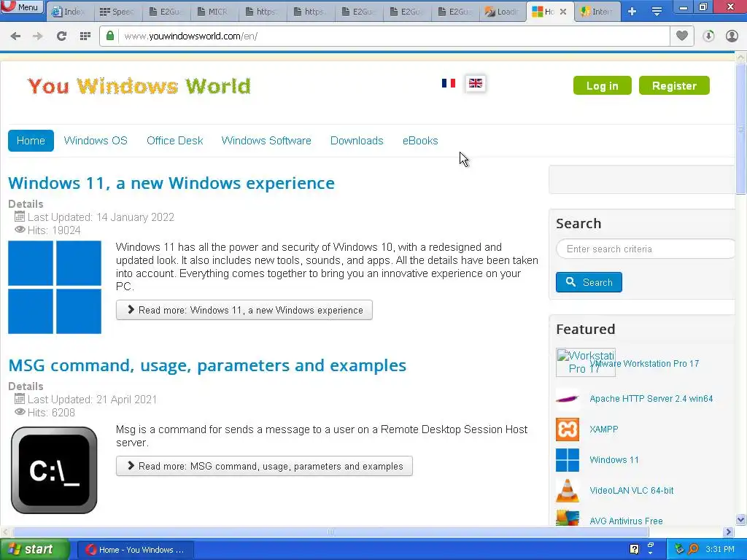Read more about Windows 11 experience

(244, 310)
